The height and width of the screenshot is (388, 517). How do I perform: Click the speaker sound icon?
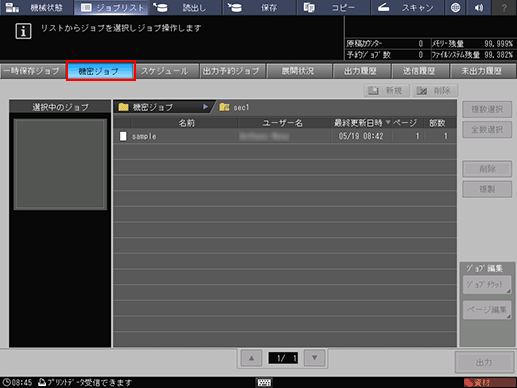[479, 7]
